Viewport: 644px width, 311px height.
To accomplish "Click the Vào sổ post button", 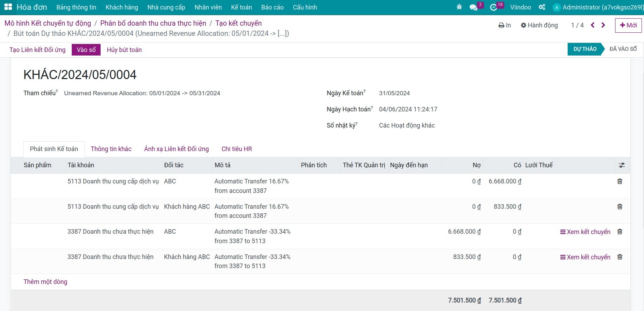I will coord(86,50).
